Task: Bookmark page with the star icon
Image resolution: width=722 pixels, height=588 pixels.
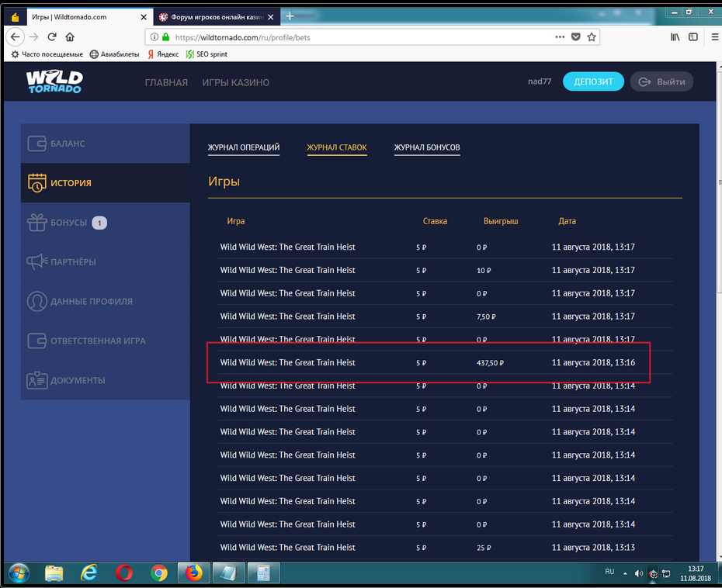Action: (x=592, y=36)
